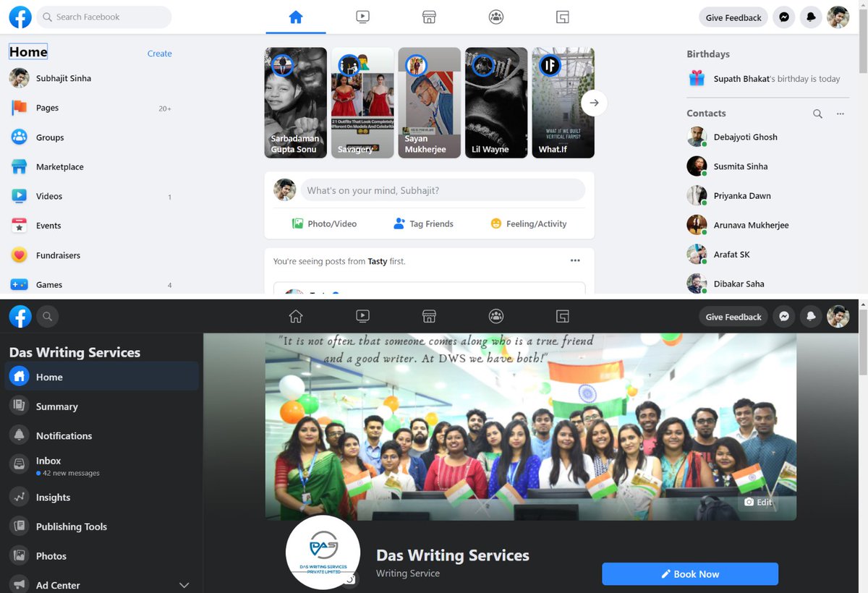Image resolution: width=868 pixels, height=593 pixels.
Task: Open notifications bell in the dark-mode header
Action: pyautogui.click(x=811, y=316)
